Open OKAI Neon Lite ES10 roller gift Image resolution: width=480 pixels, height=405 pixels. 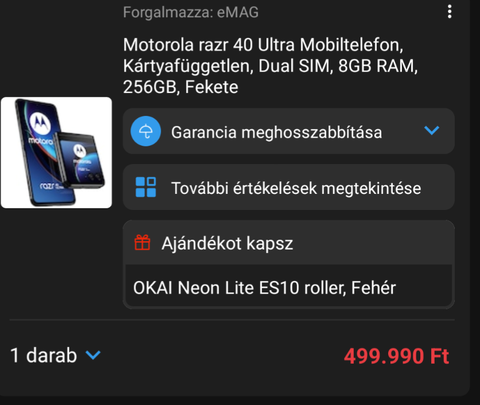[x=289, y=287]
